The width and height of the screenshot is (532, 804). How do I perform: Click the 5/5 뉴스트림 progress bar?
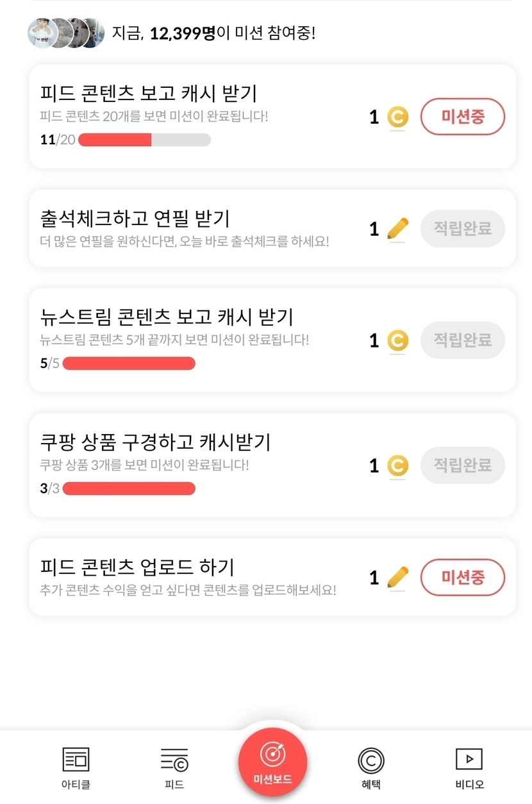(129, 364)
